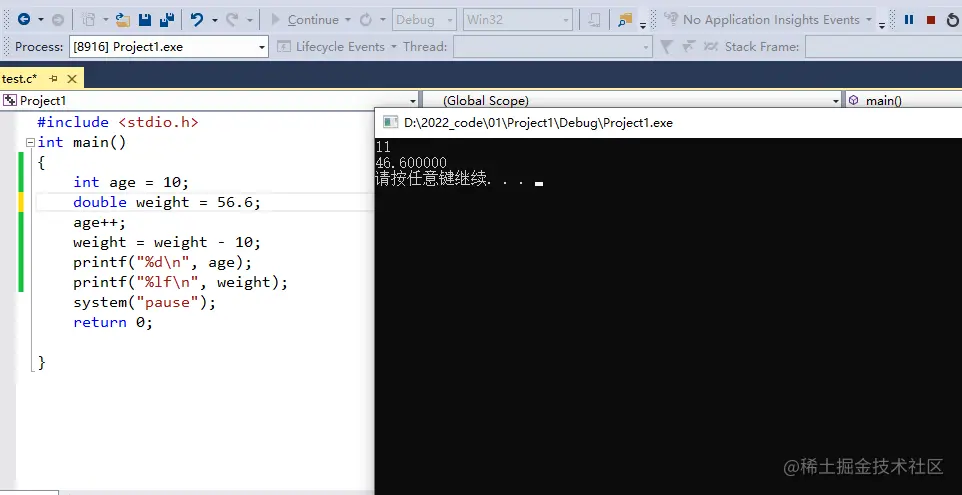Screen dimensions: 962x495
Task: Click the console window title bar icon
Action: tap(390, 122)
